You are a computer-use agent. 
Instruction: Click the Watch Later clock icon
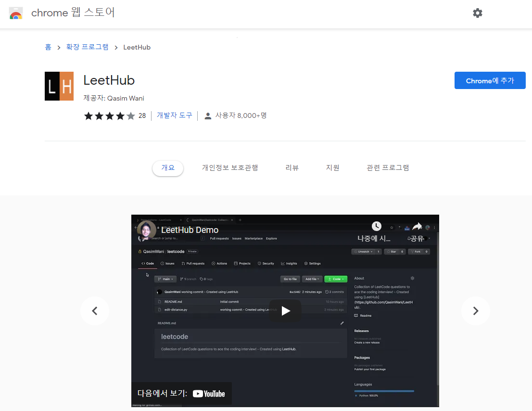tap(376, 226)
